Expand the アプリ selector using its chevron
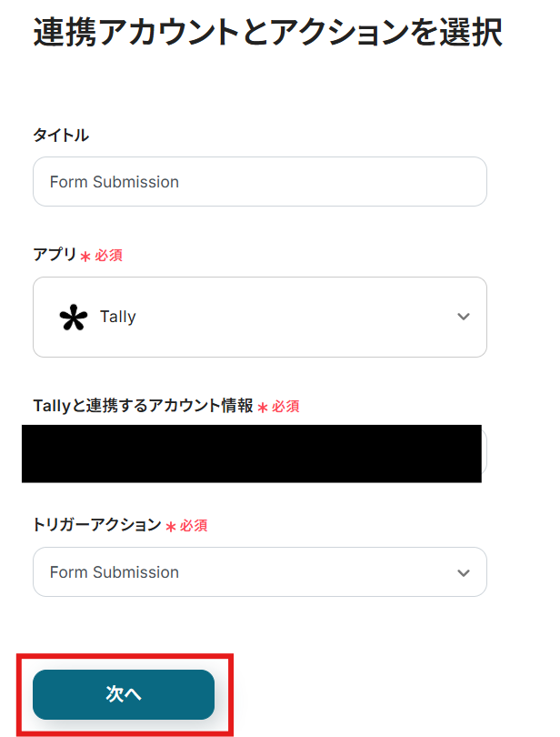Image resolution: width=560 pixels, height=737 pixels. click(464, 317)
